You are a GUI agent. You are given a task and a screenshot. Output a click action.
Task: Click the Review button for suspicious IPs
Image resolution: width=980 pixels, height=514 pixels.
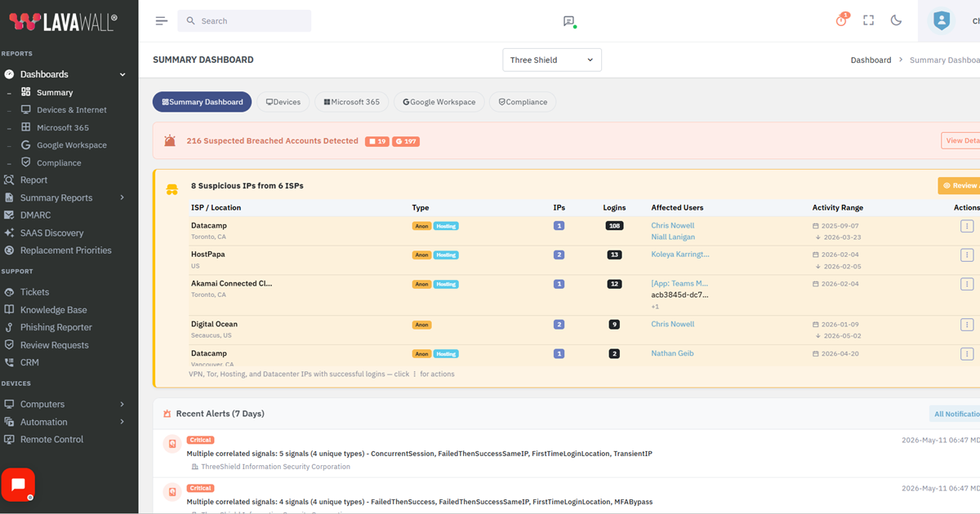pos(960,185)
